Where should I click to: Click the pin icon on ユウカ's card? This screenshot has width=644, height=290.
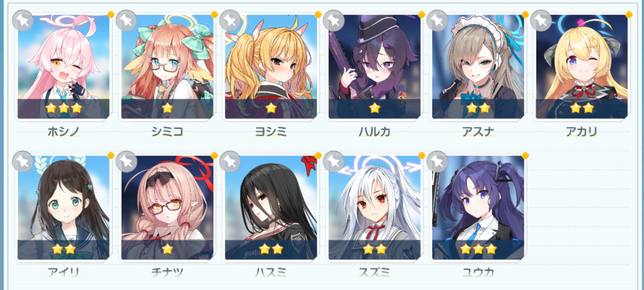[x=438, y=161]
